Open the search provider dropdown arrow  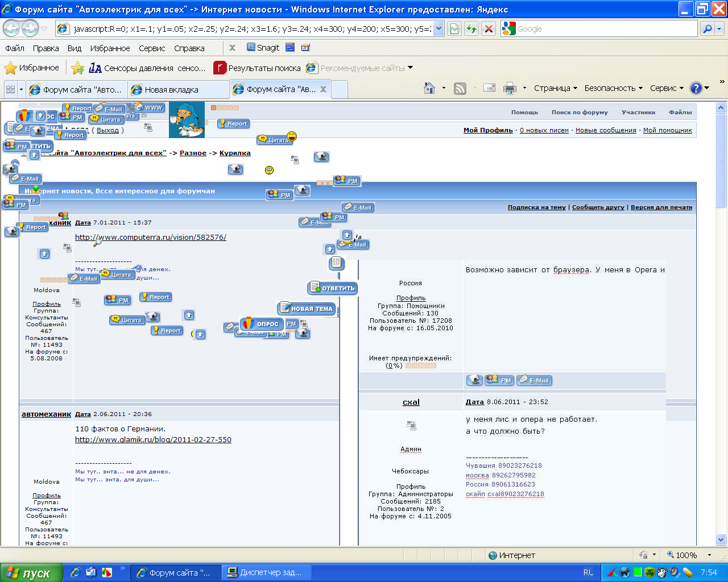point(719,28)
